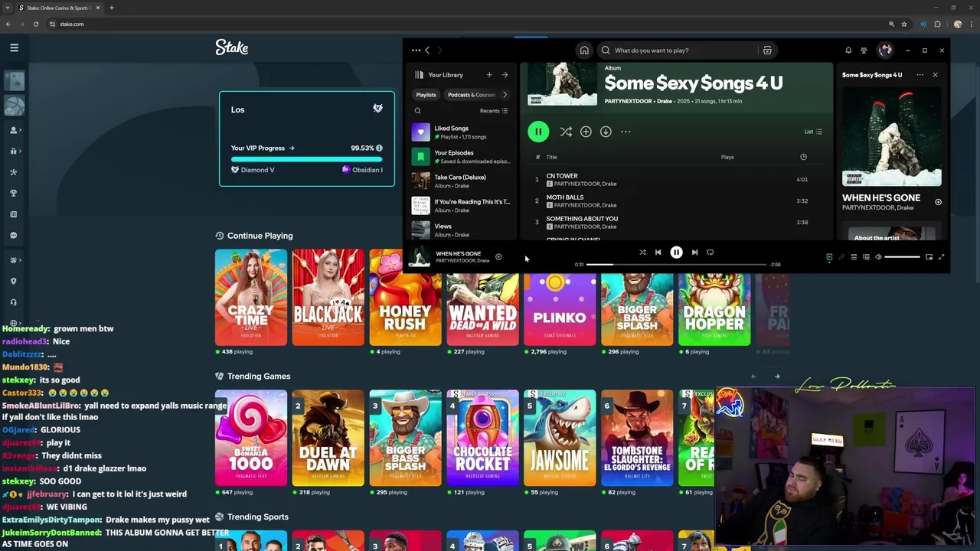Open Spotify profile avatar menu

(885, 51)
